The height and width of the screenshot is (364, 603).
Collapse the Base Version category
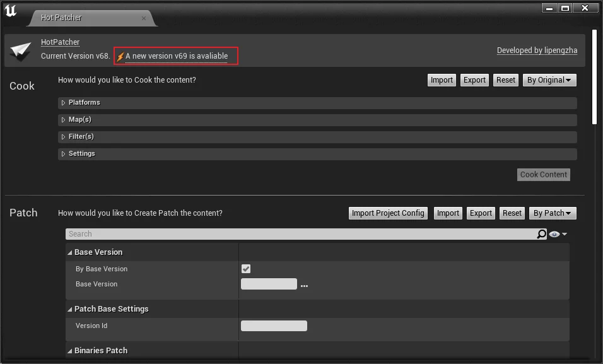click(69, 252)
